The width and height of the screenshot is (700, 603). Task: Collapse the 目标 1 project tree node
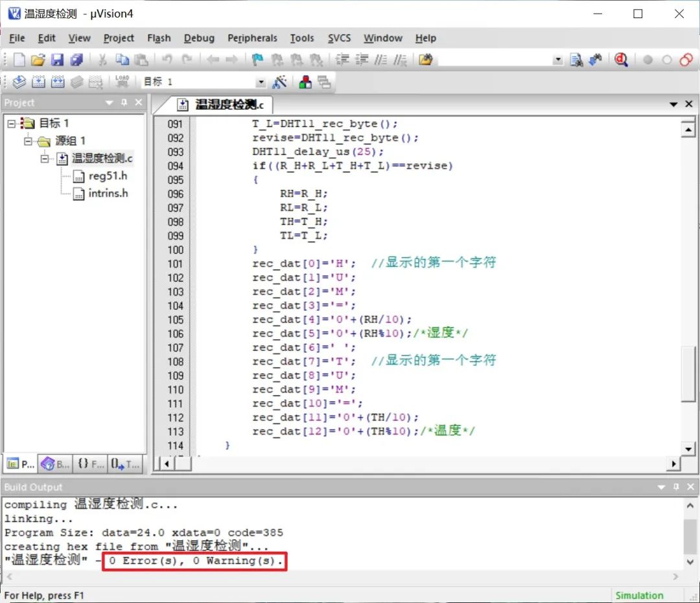pos(12,123)
